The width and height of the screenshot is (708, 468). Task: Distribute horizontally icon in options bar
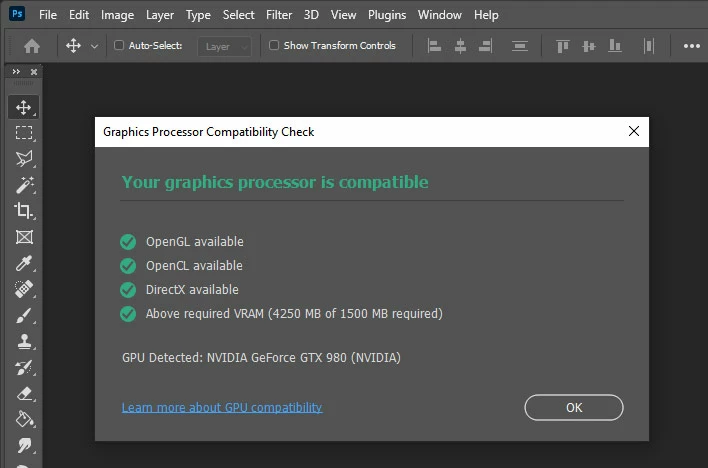[x=649, y=46]
